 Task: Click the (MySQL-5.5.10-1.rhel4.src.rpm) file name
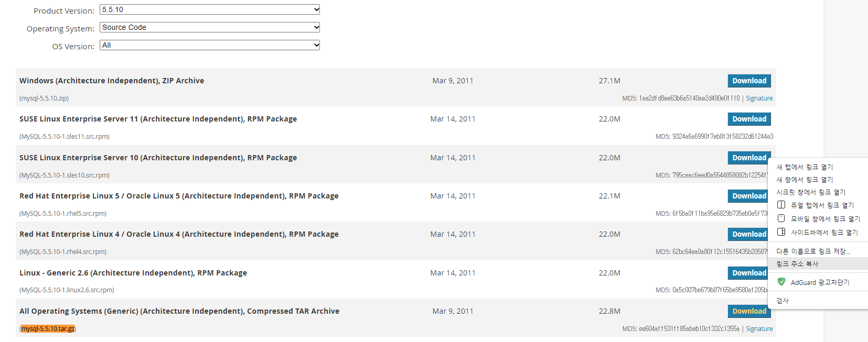coord(63,251)
